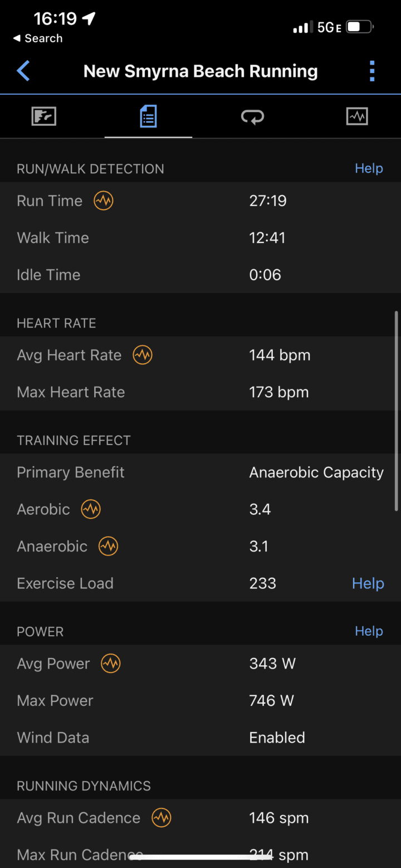Tap the Primary Benefit Anaerobic Capacity row
The image size is (401, 868).
point(200,472)
